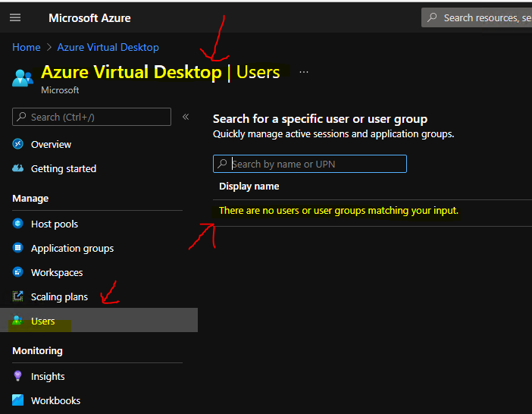Screen dimensions: 532x414
Task: Click the Insights lightbulb icon
Action: point(17,375)
